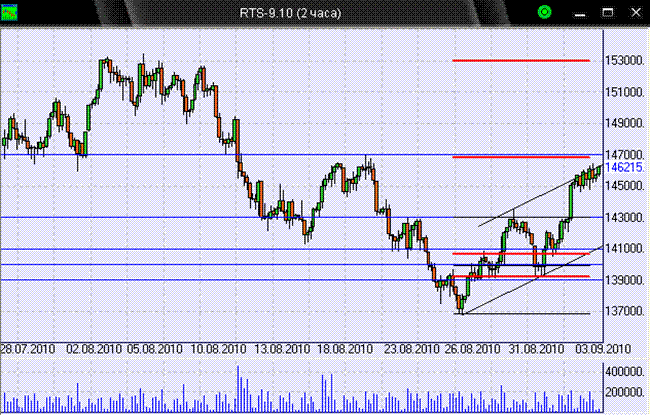Click the 26.08.2010 date label

click(472, 349)
